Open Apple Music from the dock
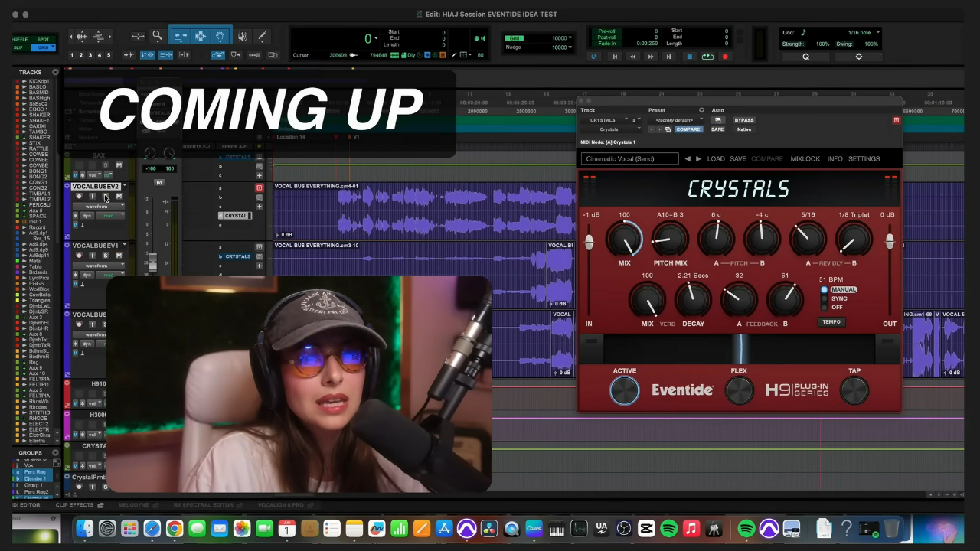 [691, 529]
